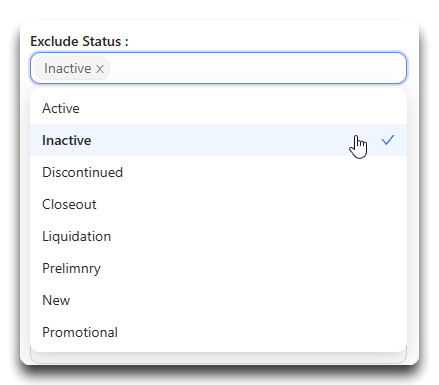Remove the Inactive tag using its X
Screen dimensions: 439x385
click(x=100, y=69)
